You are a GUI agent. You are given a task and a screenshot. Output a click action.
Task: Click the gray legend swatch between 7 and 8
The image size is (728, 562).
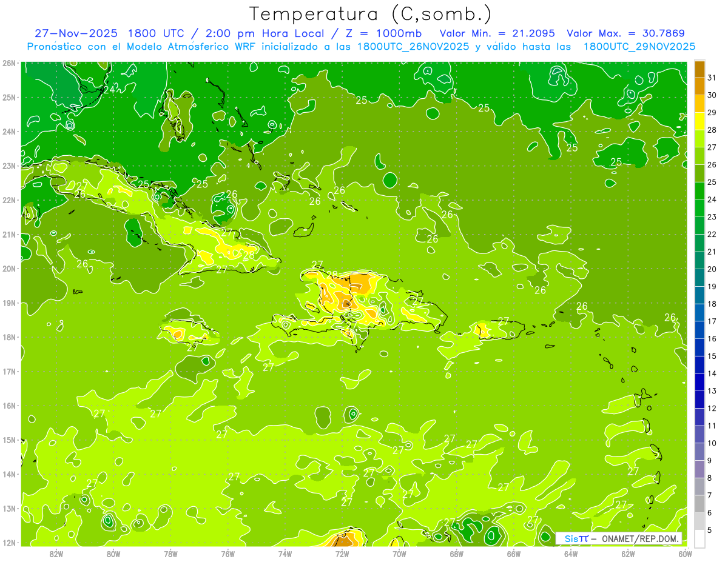pos(699,486)
